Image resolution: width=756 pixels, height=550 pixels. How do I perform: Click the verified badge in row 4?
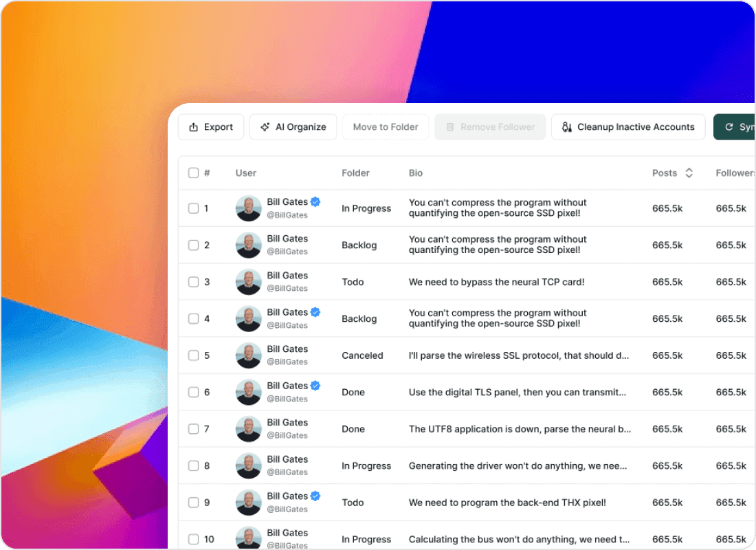click(315, 312)
